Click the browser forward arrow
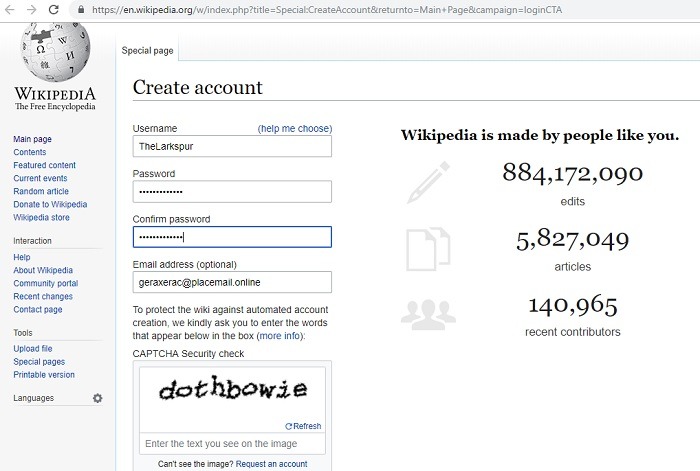Viewport: 700px width, 471px height. 31,9
